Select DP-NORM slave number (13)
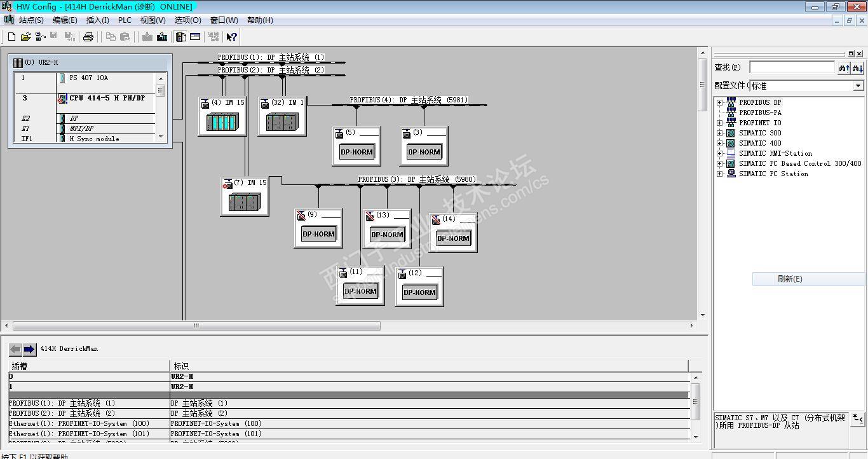Viewport: 868px width, 459px height. coord(387,228)
